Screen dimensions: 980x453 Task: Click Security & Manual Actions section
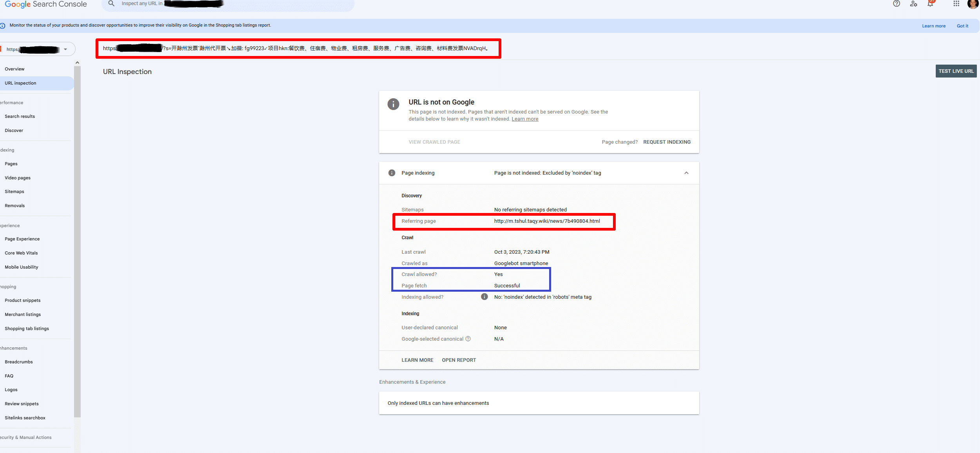pos(26,437)
